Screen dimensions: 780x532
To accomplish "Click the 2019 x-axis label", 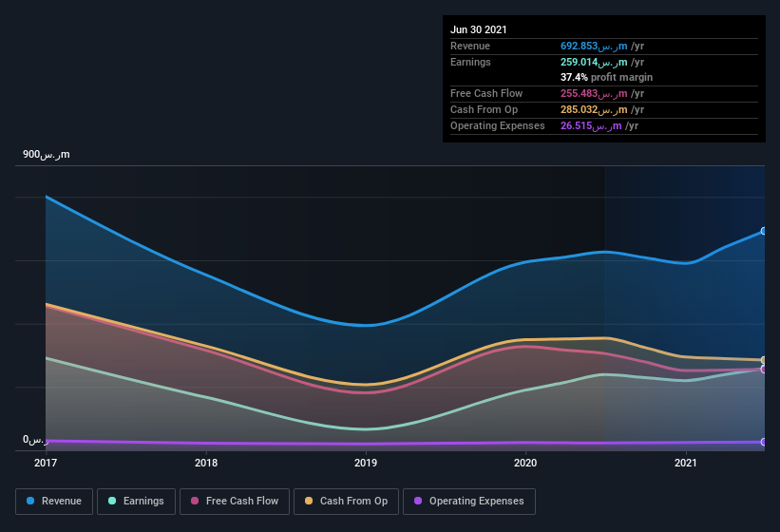I will [366, 463].
